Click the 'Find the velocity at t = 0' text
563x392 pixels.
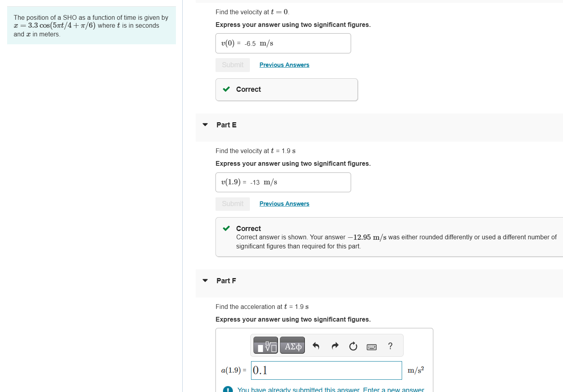(252, 12)
